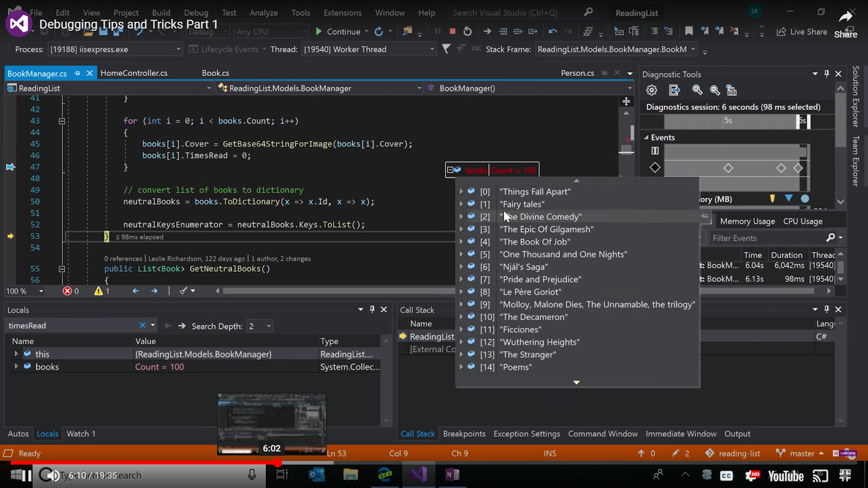Image resolution: width=868 pixels, height=488 pixels.
Task: Zoom in on the diagnostics timeline
Action: pos(698,91)
